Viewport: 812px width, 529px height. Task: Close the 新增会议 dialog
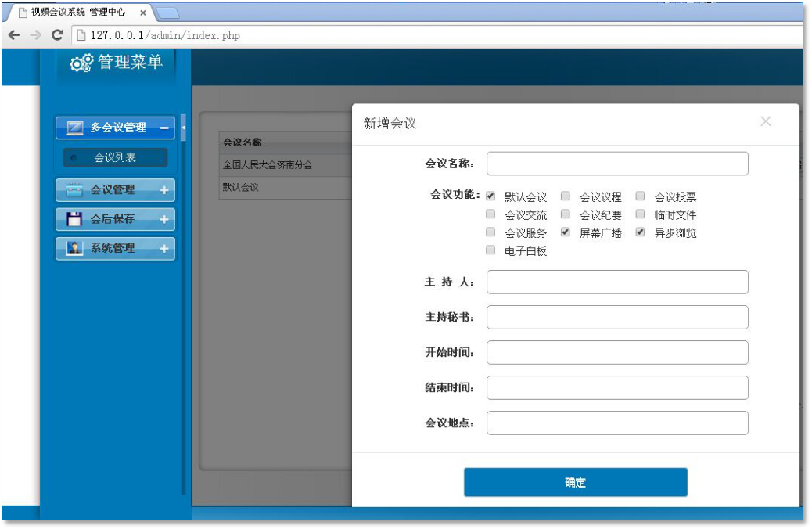point(765,121)
